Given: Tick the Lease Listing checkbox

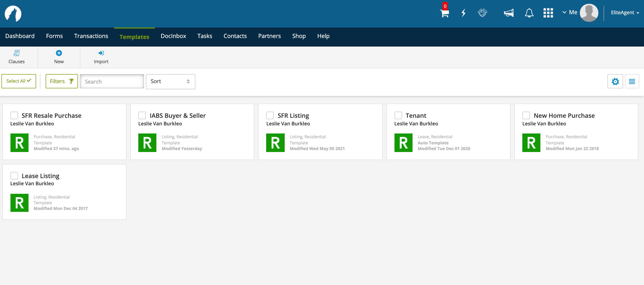Looking at the screenshot, I should click(x=14, y=176).
